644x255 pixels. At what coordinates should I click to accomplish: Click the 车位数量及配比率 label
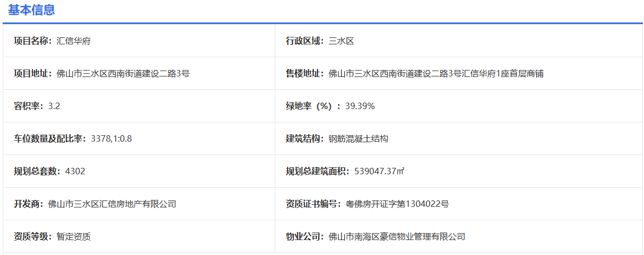coord(50,138)
